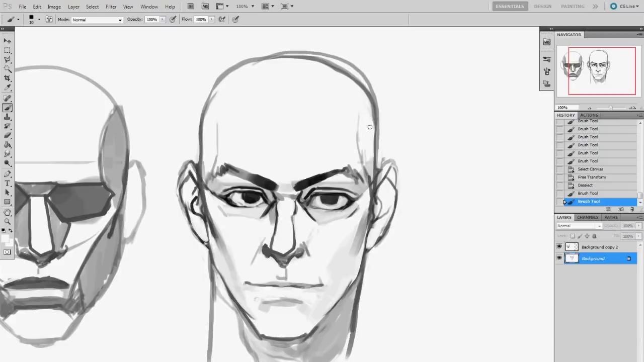Open the layer blend mode dropdown
The height and width of the screenshot is (362, 644).
(x=579, y=226)
